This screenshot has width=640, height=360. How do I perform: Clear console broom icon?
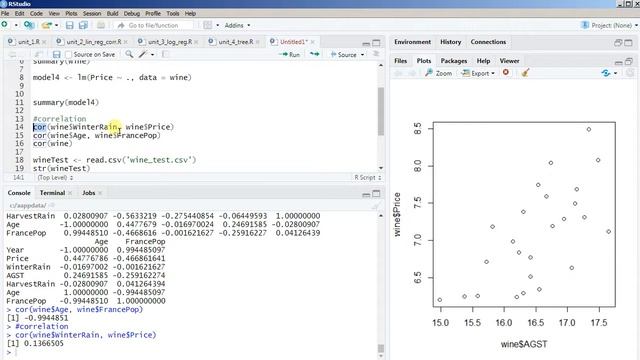tap(376, 206)
